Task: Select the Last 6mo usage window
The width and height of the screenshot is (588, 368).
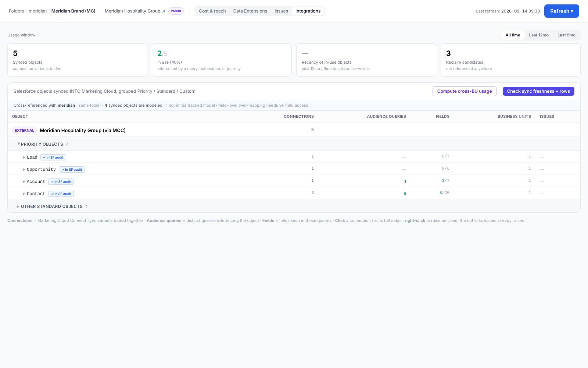Action: [x=566, y=35]
